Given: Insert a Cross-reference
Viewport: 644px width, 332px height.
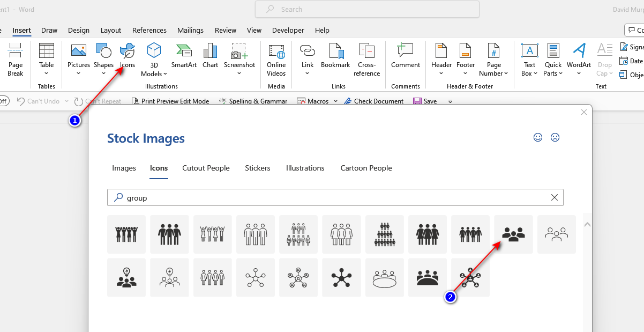Looking at the screenshot, I should click(367, 60).
